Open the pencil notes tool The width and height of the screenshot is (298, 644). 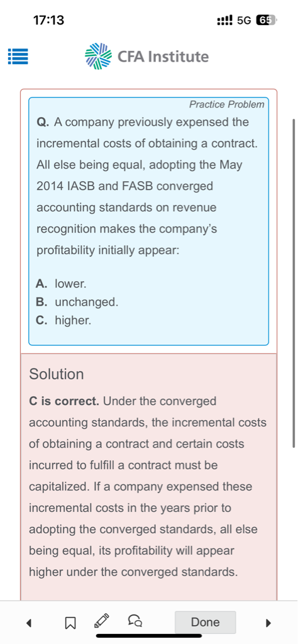click(x=102, y=621)
